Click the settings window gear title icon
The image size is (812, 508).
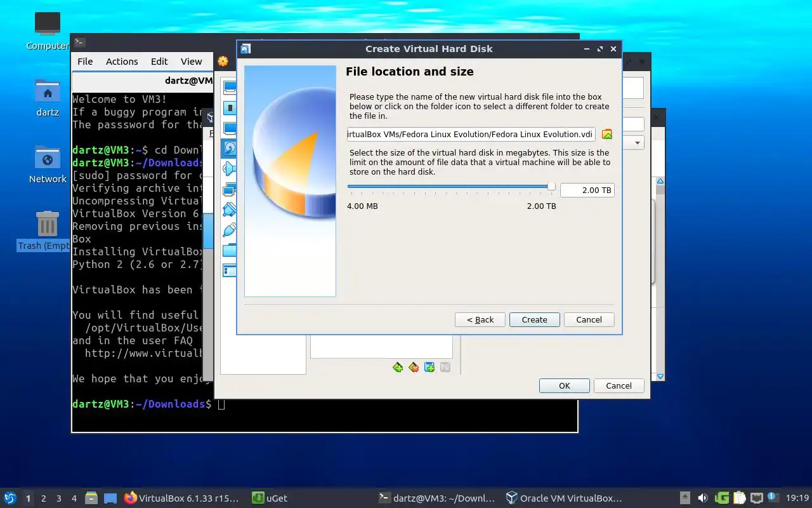223,61
